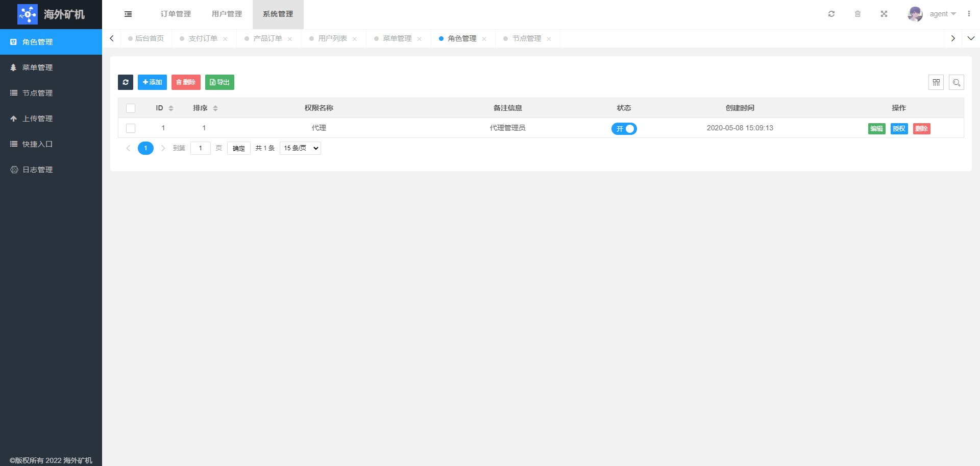Sort the table by ID column

tap(171, 108)
